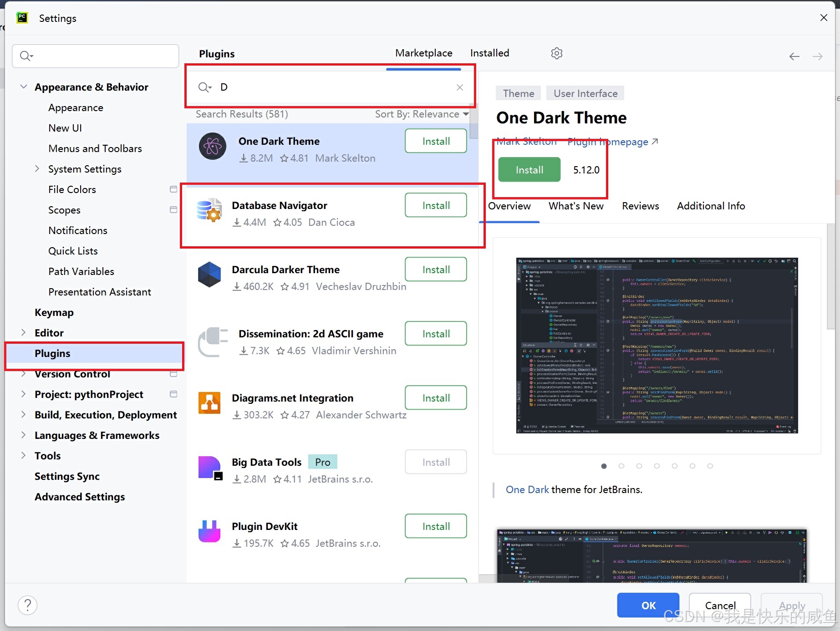Open the Overview tab
Viewport: 840px width, 631px height.
[509, 206]
